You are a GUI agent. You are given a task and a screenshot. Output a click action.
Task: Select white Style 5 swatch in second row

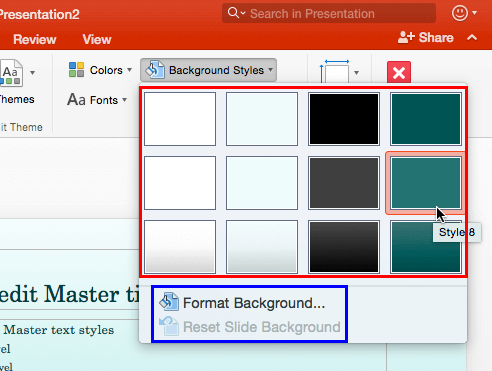180,183
